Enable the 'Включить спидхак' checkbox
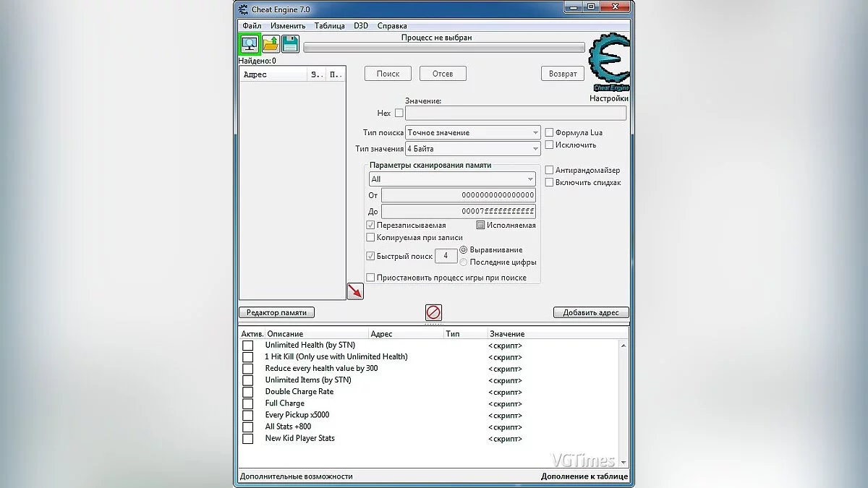The height and width of the screenshot is (488, 868). point(550,183)
